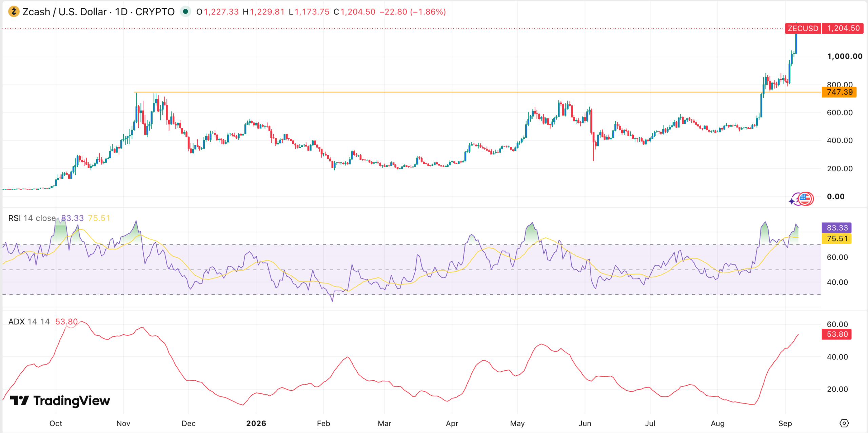The height and width of the screenshot is (433, 868).
Task: Click the orange 747.39 horizontal line label
Action: click(x=839, y=92)
